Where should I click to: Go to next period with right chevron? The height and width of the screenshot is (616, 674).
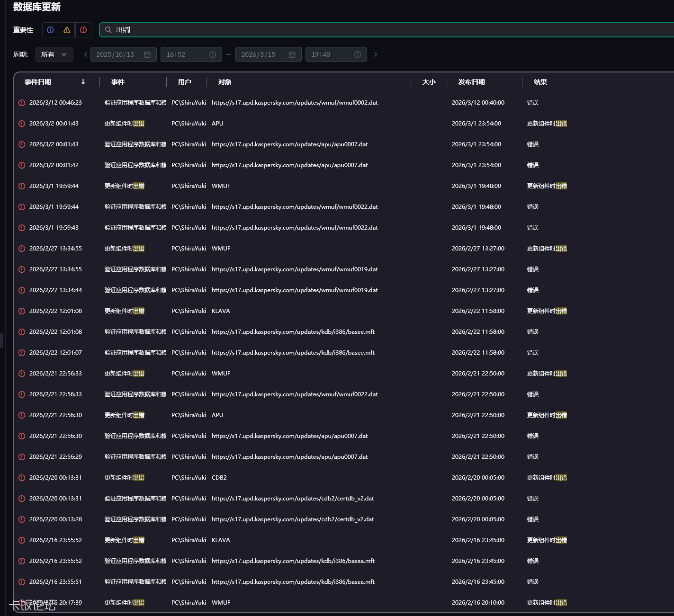[x=376, y=54]
